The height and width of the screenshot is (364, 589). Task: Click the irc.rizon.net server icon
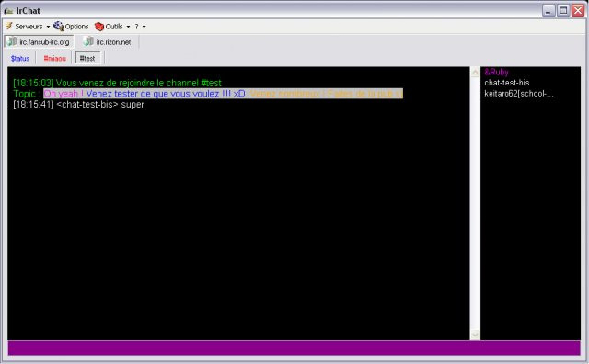click(x=88, y=41)
